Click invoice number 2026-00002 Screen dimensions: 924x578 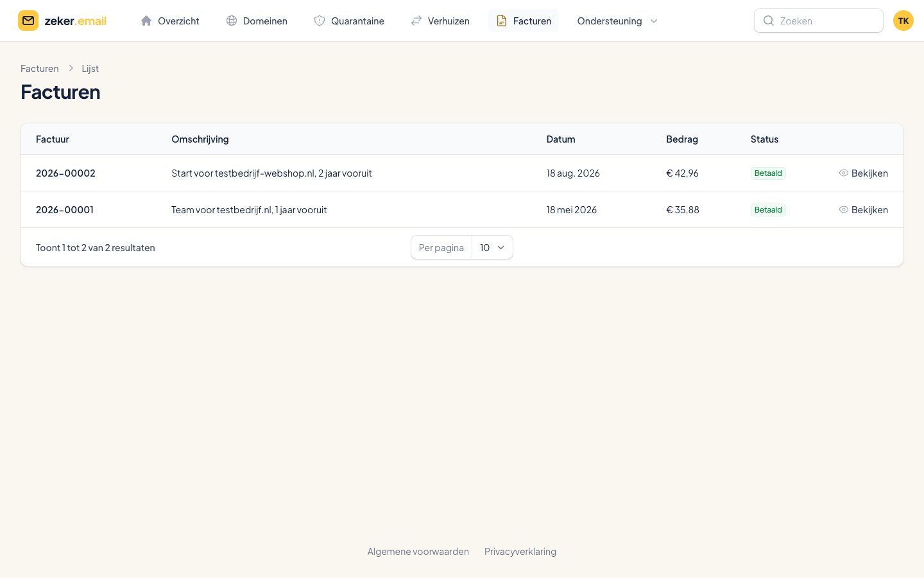pos(65,173)
